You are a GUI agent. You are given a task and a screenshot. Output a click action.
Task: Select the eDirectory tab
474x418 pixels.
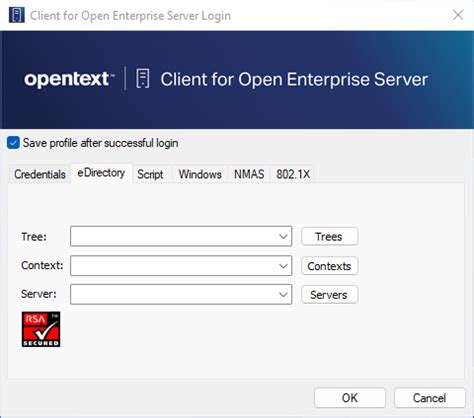101,173
